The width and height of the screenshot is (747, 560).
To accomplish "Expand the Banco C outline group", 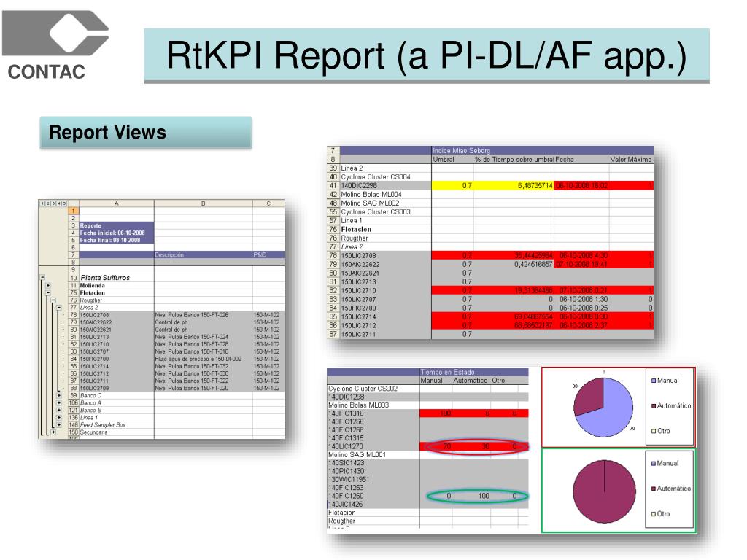I will (x=59, y=395).
